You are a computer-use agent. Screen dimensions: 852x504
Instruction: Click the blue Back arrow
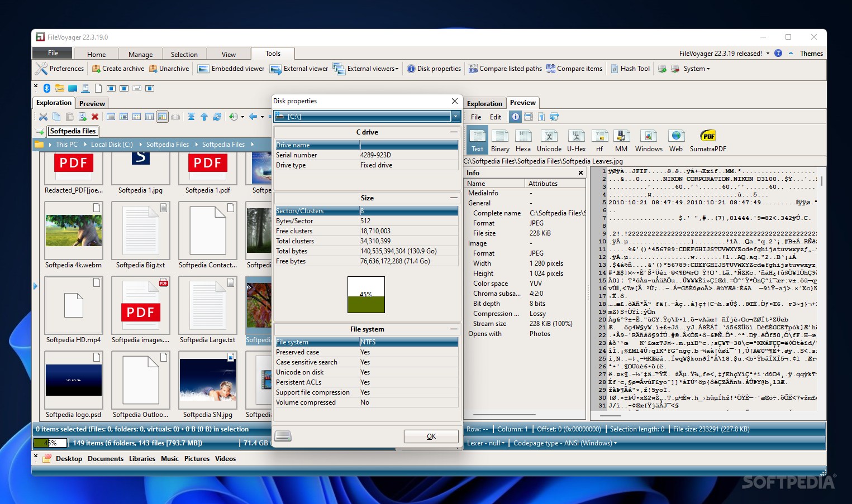(x=253, y=117)
